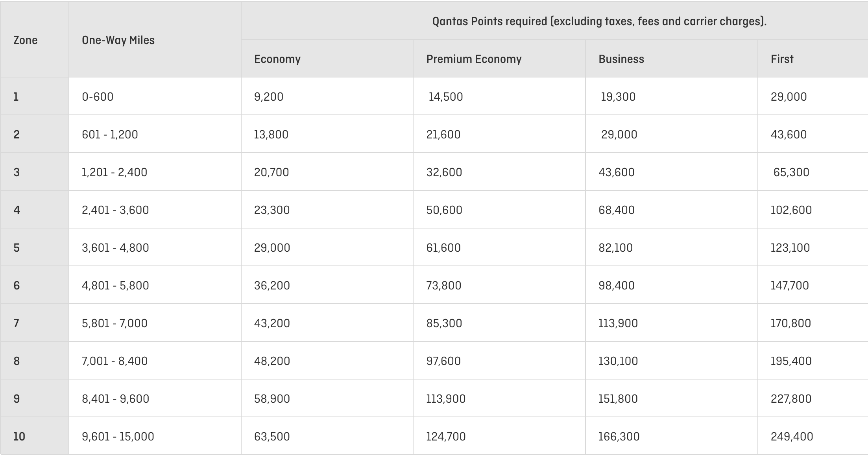This screenshot has width=868, height=457.
Task: Click the First column header
Action: [782, 59]
